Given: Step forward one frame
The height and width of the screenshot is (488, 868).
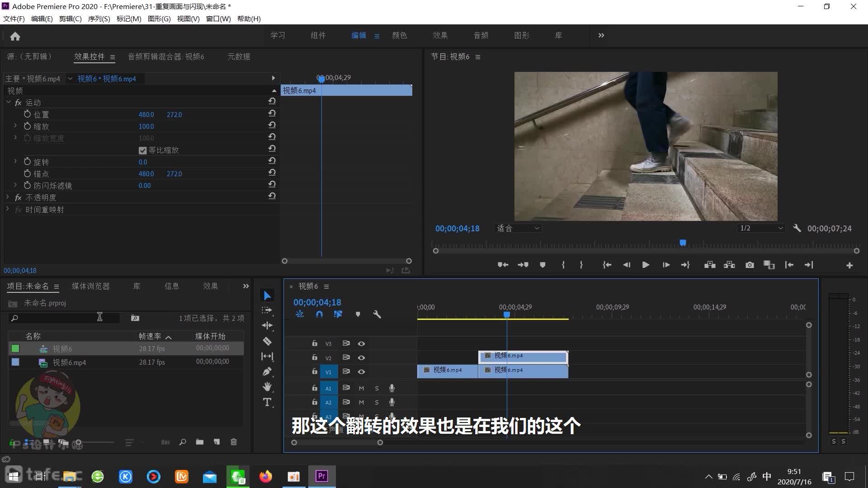Looking at the screenshot, I should (x=666, y=265).
